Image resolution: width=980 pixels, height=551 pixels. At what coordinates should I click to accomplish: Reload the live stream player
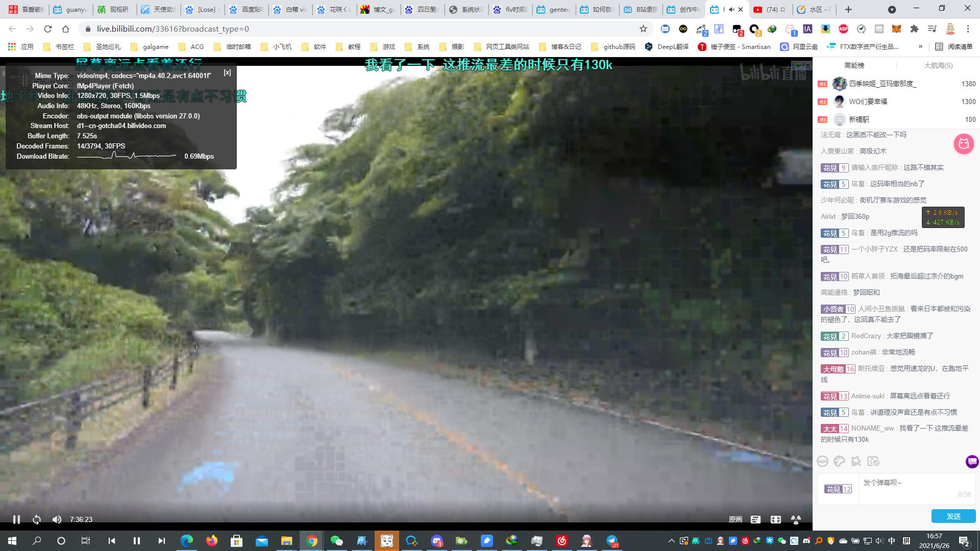click(37, 519)
